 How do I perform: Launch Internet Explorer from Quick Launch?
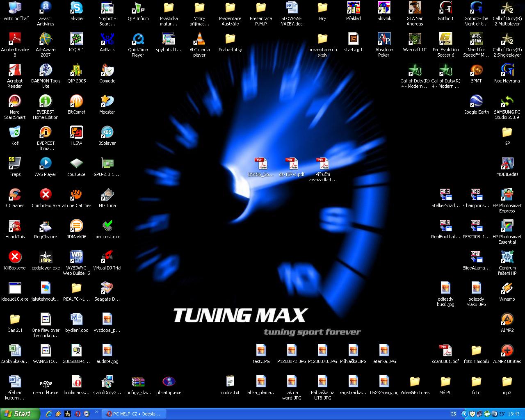[x=49, y=414]
